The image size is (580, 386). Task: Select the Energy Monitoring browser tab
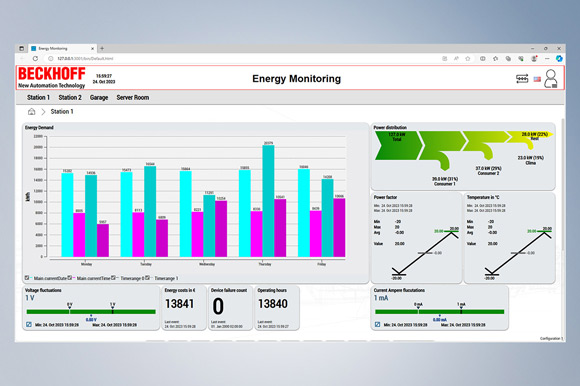tap(62, 48)
